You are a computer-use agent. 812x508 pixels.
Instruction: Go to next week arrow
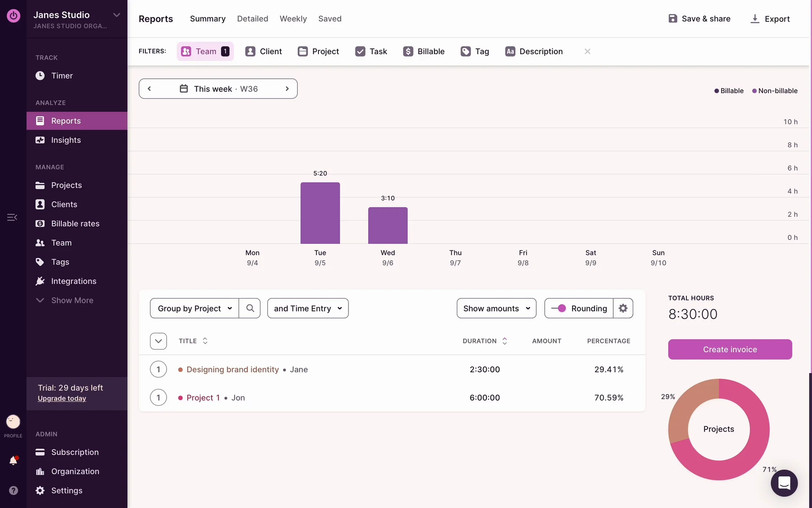tap(287, 89)
